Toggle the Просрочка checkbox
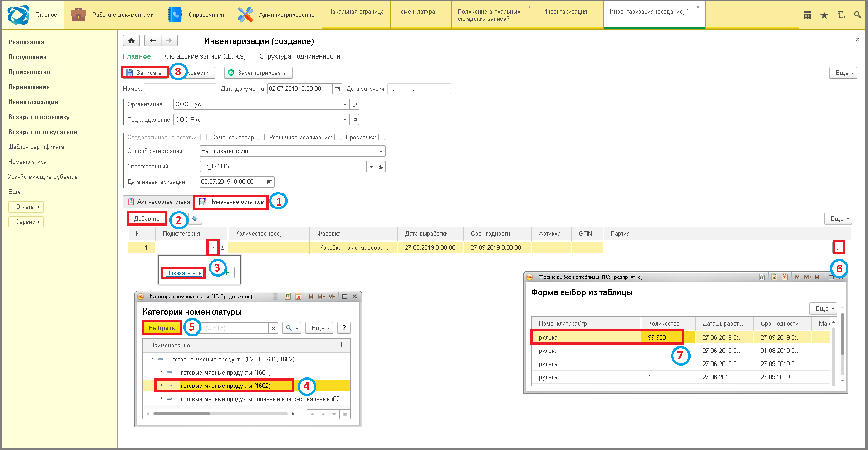 tap(382, 137)
